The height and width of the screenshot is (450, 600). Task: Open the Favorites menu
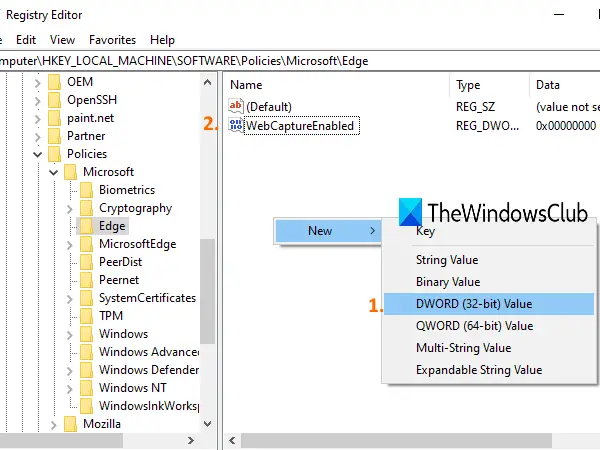(x=112, y=40)
